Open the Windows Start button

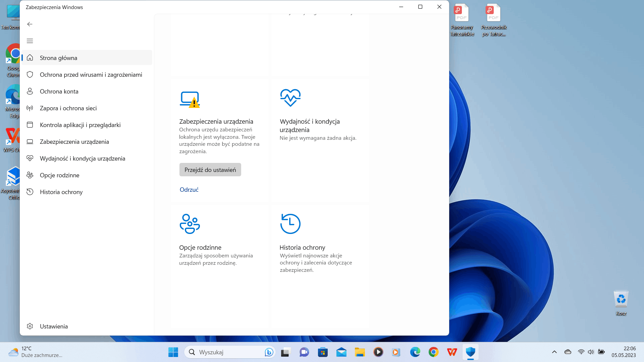(x=173, y=352)
